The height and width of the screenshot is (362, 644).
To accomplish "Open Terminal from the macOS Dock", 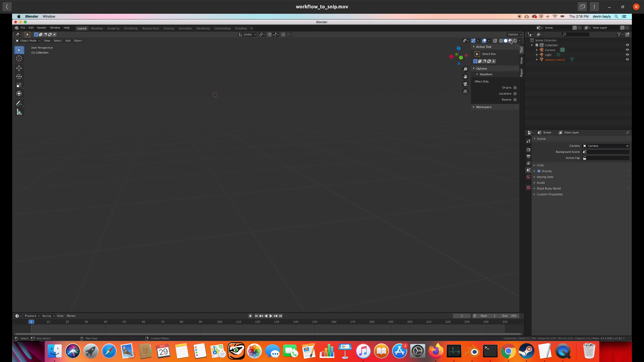I will tap(490, 351).
